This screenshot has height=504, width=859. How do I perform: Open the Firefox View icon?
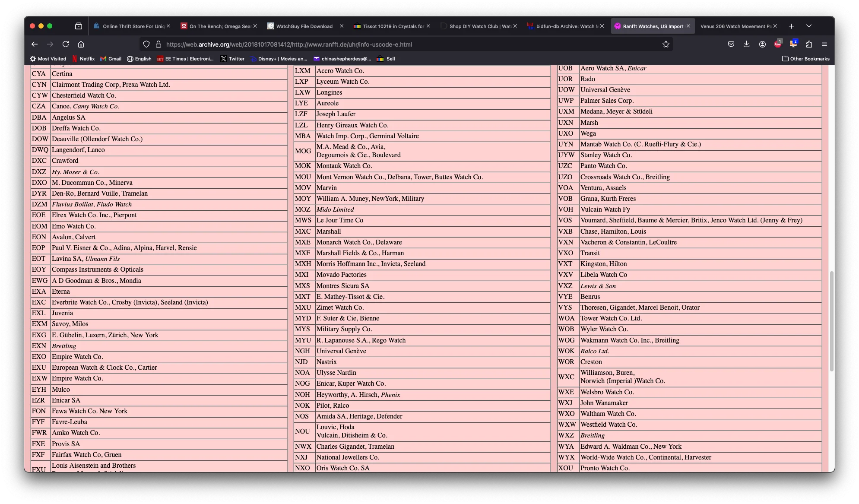tap(79, 26)
